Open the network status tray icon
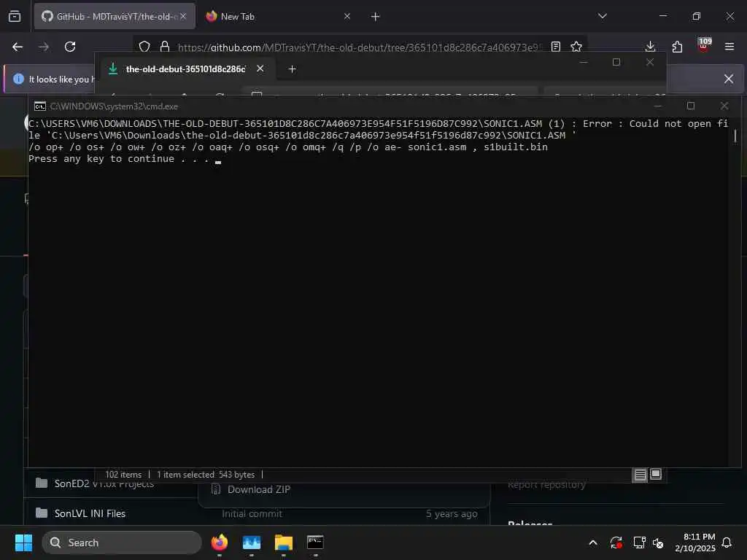This screenshot has height=560, width=747. [639, 542]
